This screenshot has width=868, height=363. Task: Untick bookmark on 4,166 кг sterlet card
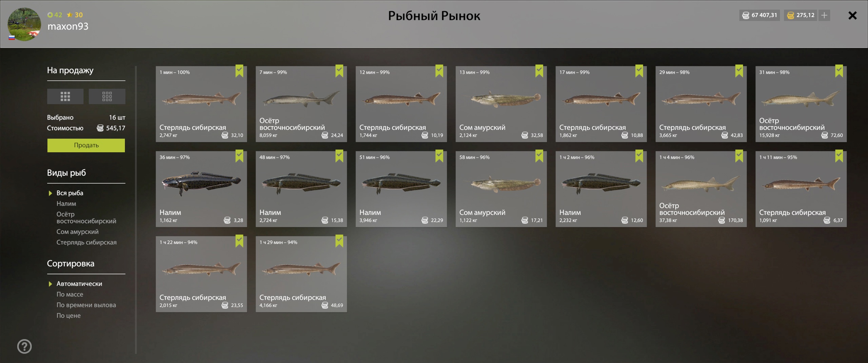click(x=339, y=241)
